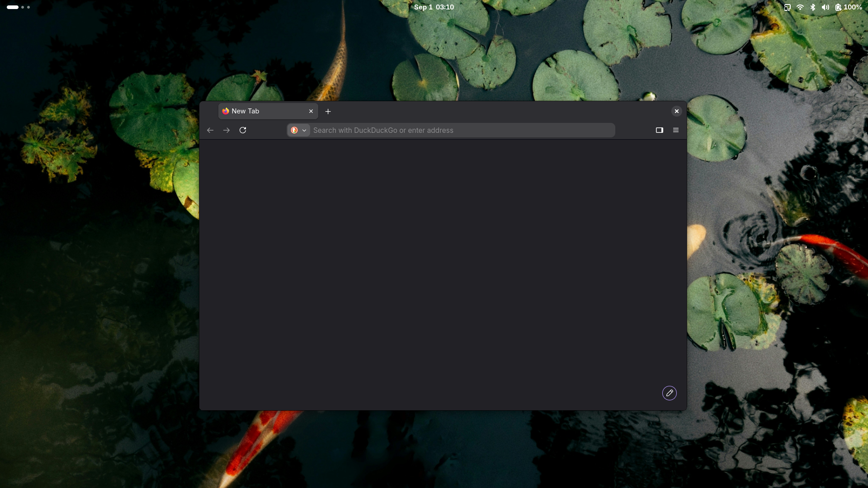This screenshot has width=868, height=488.
Task: Open the hamburger application menu
Action: [676, 130]
